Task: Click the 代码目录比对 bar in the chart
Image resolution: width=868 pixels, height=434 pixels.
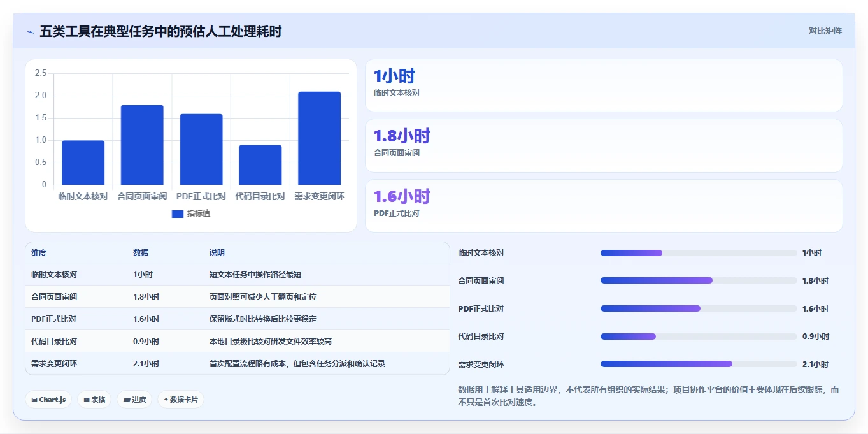Action: (260, 165)
